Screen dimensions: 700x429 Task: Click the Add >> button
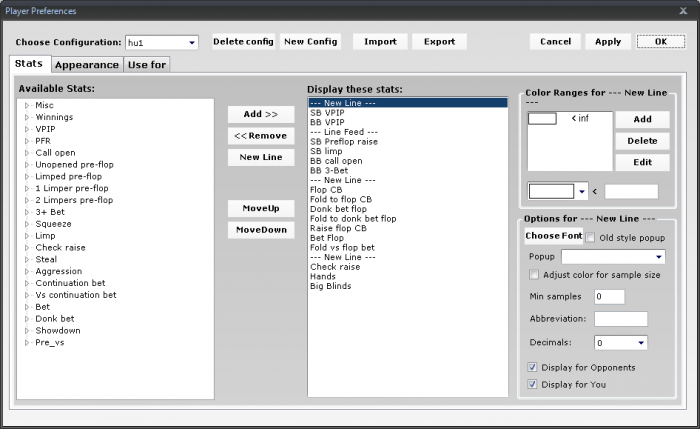pos(261,114)
